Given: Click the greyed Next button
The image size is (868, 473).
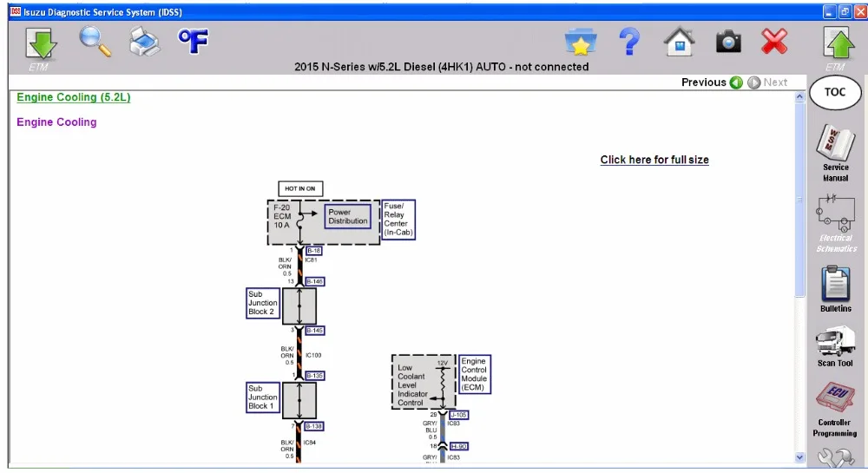Looking at the screenshot, I should pyautogui.click(x=767, y=82).
